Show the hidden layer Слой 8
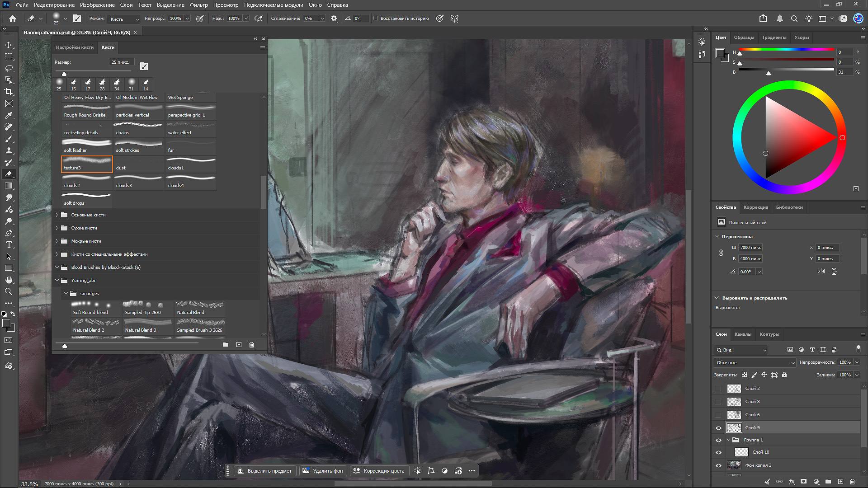Image resolution: width=868 pixels, height=488 pixels. point(718,402)
